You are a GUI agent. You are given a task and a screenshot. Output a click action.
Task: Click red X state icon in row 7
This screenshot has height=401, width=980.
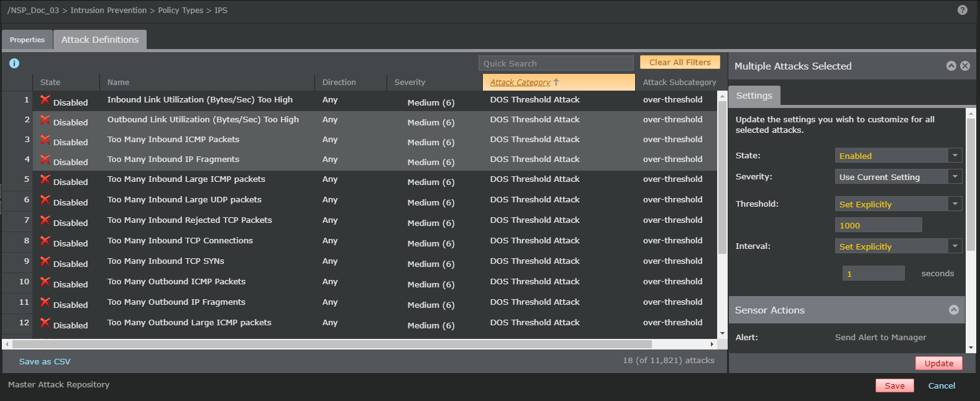click(x=45, y=220)
